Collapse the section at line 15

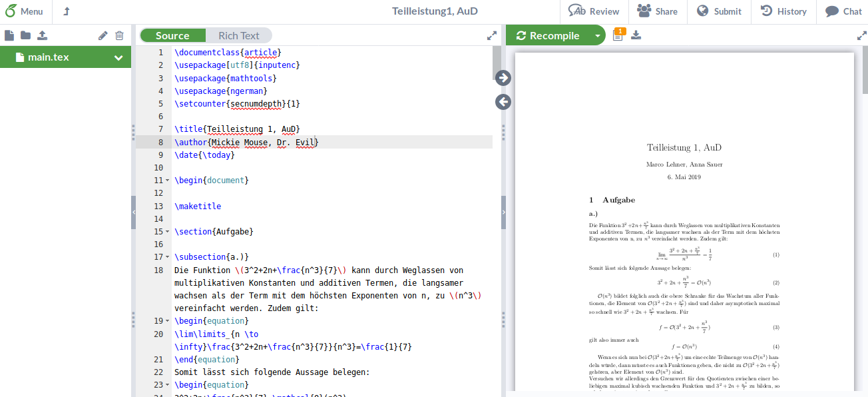167,232
